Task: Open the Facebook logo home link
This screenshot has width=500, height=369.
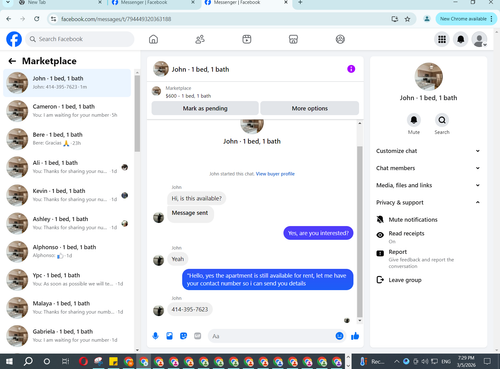Action: tap(14, 39)
